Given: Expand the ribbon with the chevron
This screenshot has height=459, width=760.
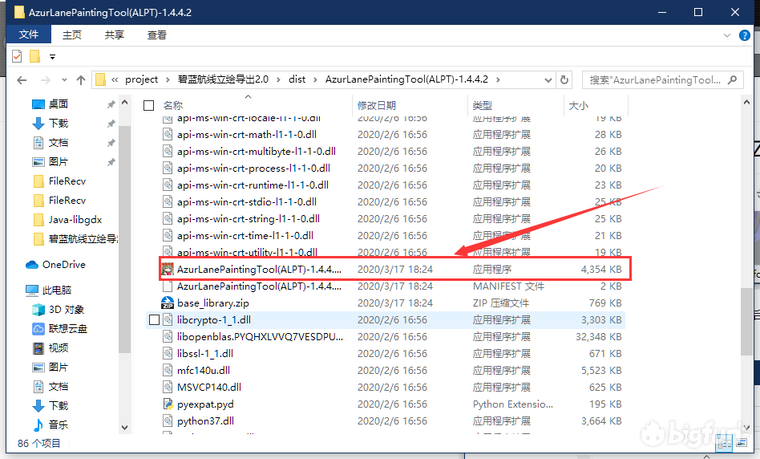Looking at the screenshot, I should pos(727,35).
